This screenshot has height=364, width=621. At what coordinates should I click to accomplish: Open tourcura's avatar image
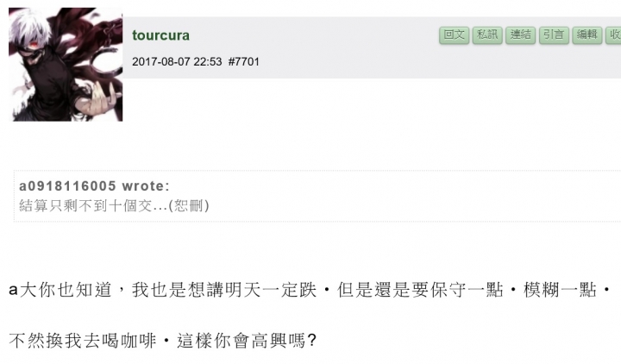pyautogui.click(x=66, y=64)
